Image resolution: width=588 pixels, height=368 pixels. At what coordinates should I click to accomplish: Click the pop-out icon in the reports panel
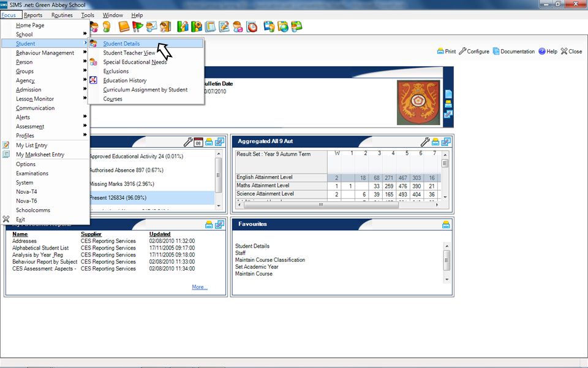[x=219, y=224]
